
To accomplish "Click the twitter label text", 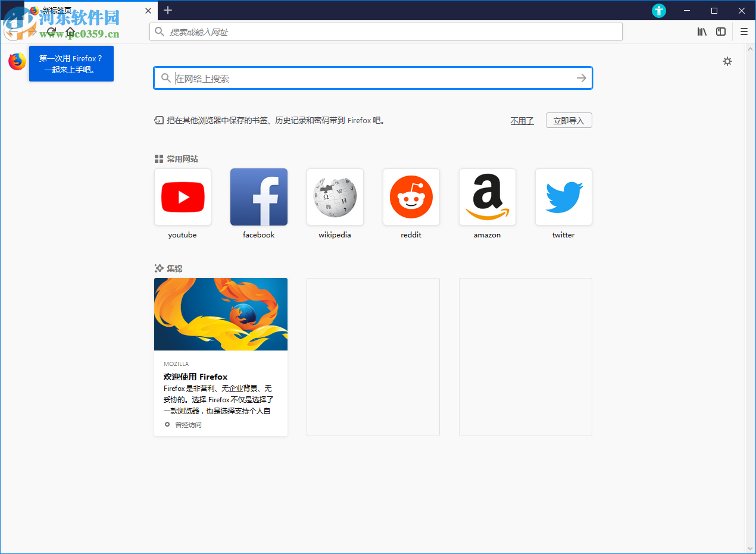I will pos(563,235).
